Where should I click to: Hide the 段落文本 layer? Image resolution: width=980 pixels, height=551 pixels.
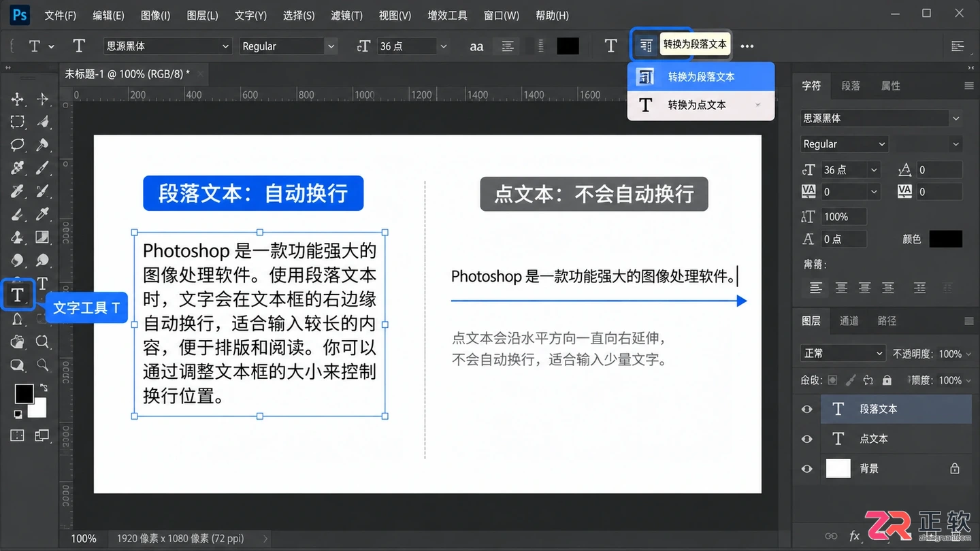pos(807,409)
